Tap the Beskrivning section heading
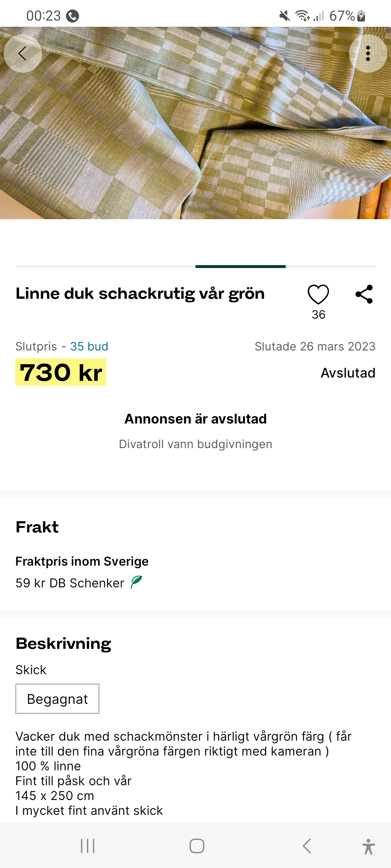This screenshot has width=391, height=868. point(63,644)
